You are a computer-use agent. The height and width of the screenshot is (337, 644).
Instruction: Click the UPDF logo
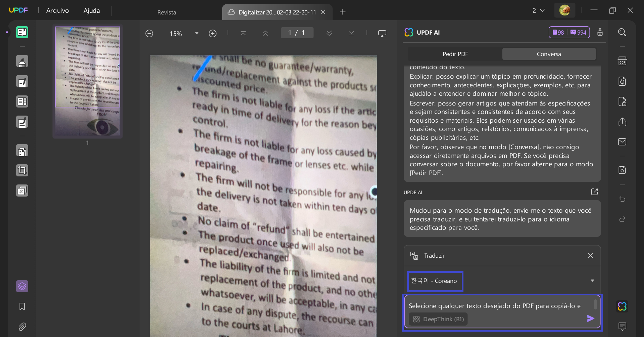pos(18,10)
